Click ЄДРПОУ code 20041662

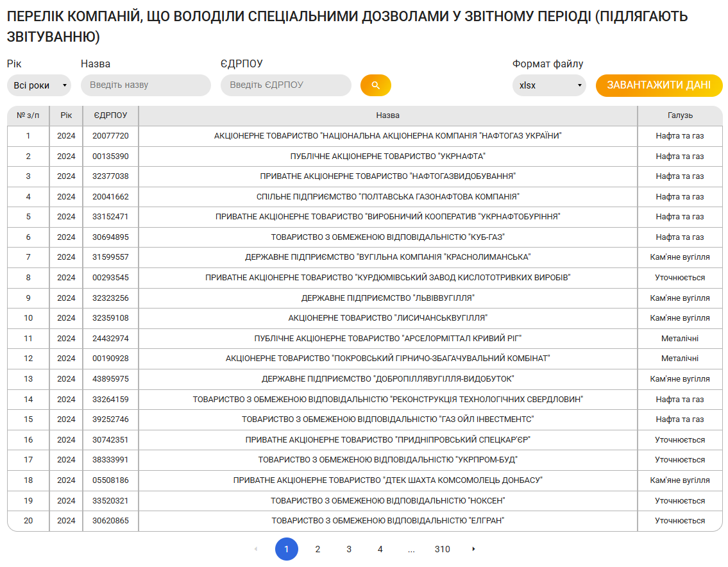click(110, 197)
